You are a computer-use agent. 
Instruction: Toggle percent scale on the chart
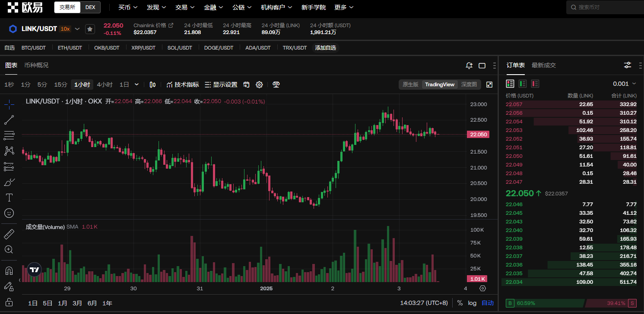(x=460, y=303)
